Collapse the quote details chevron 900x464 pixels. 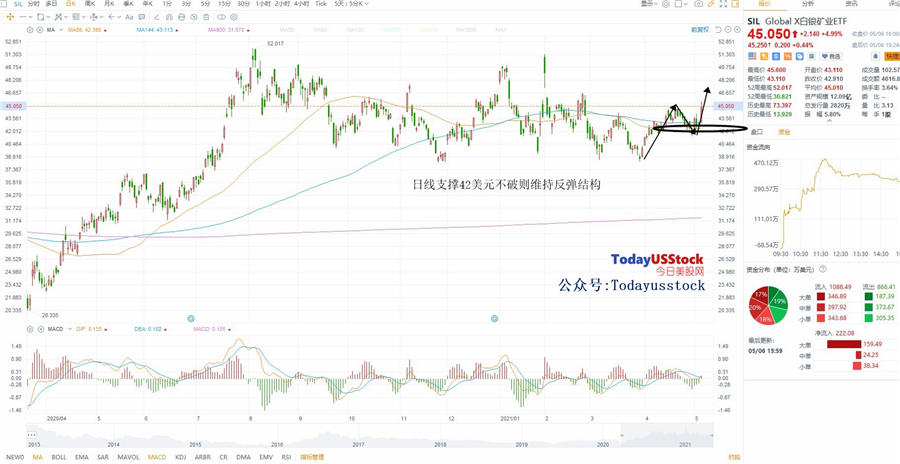point(828,120)
